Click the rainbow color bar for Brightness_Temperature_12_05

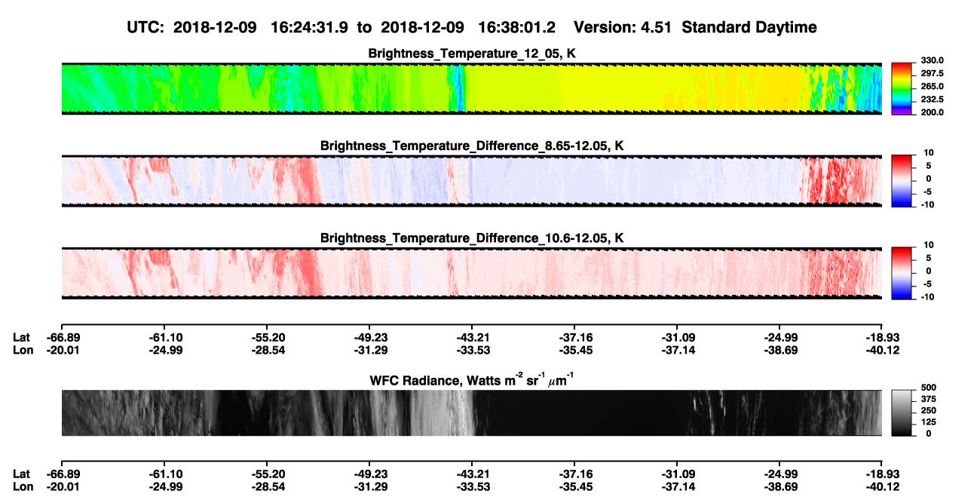click(902, 88)
